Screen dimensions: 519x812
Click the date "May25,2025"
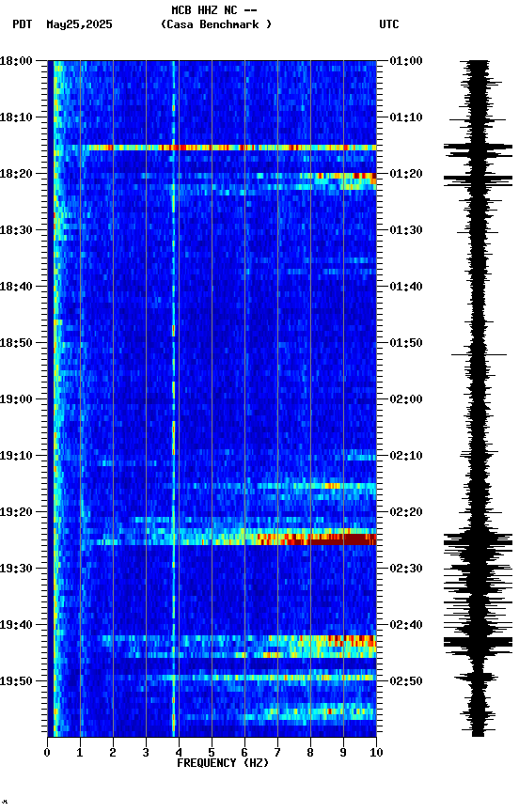tap(79, 24)
